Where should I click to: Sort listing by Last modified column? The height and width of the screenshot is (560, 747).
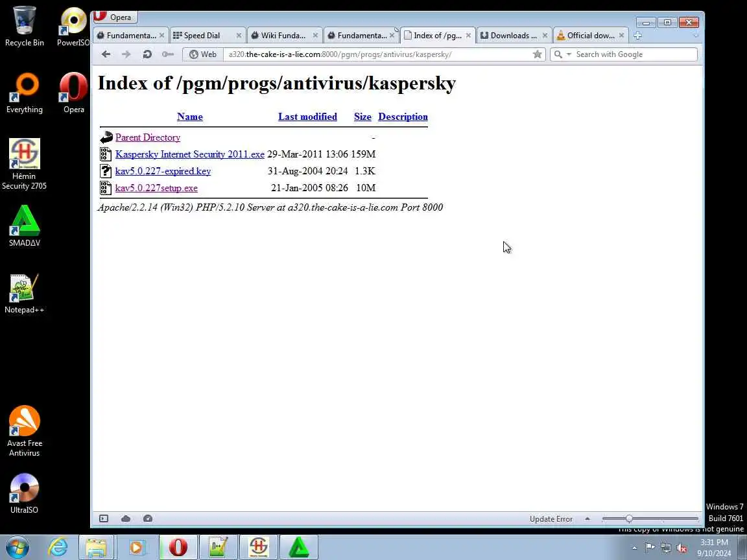(307, 117)
